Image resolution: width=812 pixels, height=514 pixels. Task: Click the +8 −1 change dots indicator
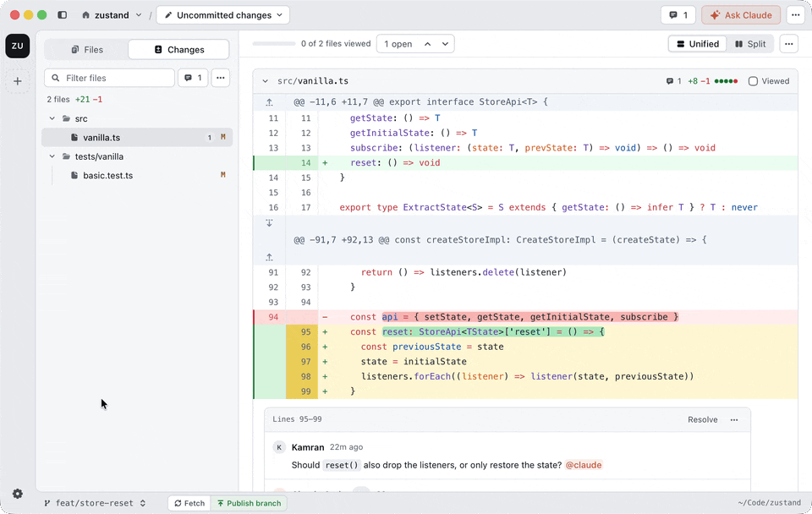(726, 81)
